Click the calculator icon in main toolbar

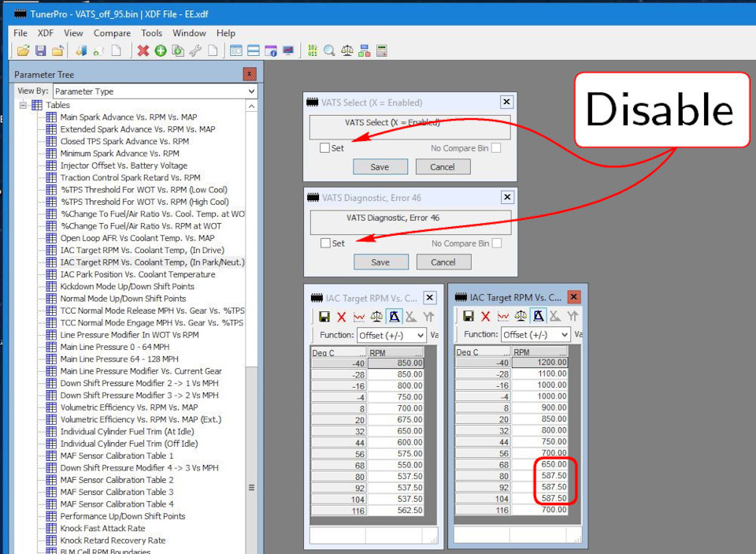pos(381,50)
